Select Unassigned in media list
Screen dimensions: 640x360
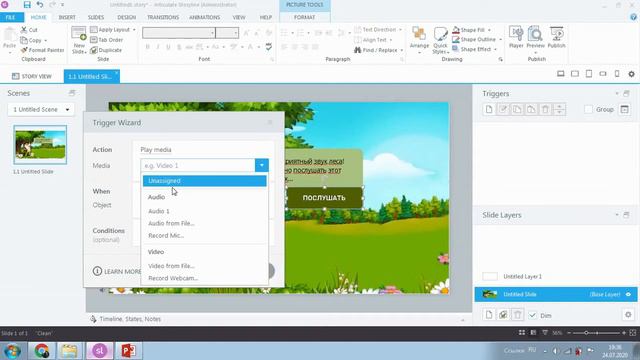coord(204,181)
